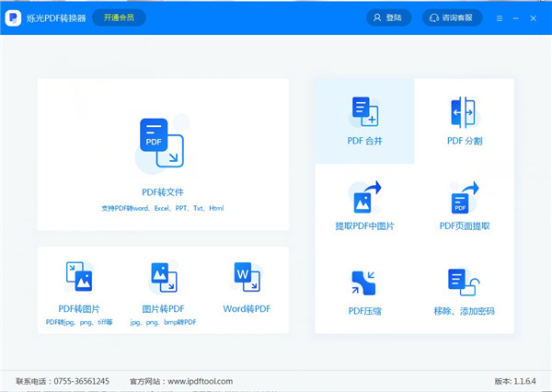
Task: Open the hamburger menu in title bar
Action: point(500,18)
